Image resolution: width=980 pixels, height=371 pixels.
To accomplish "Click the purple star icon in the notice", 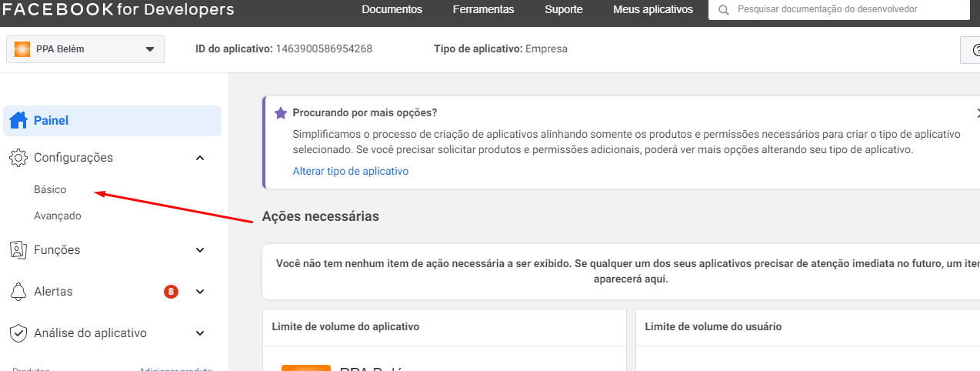I will coord(281,112).
